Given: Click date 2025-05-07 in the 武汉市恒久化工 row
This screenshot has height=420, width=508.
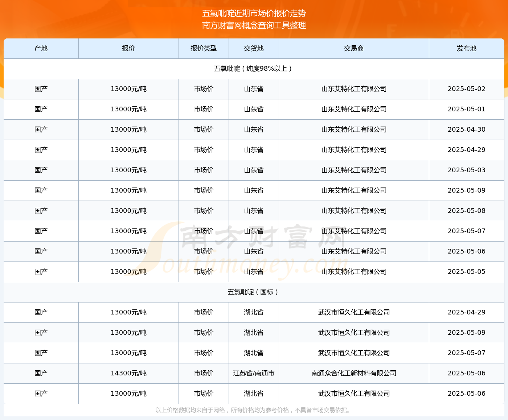Looking at the screenshot, I should point(466,353).
